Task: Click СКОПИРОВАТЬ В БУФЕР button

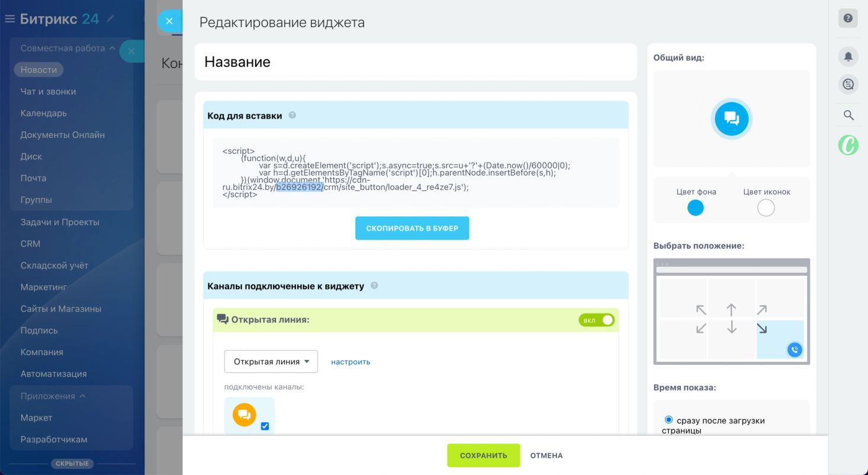Action: [412, 228]
